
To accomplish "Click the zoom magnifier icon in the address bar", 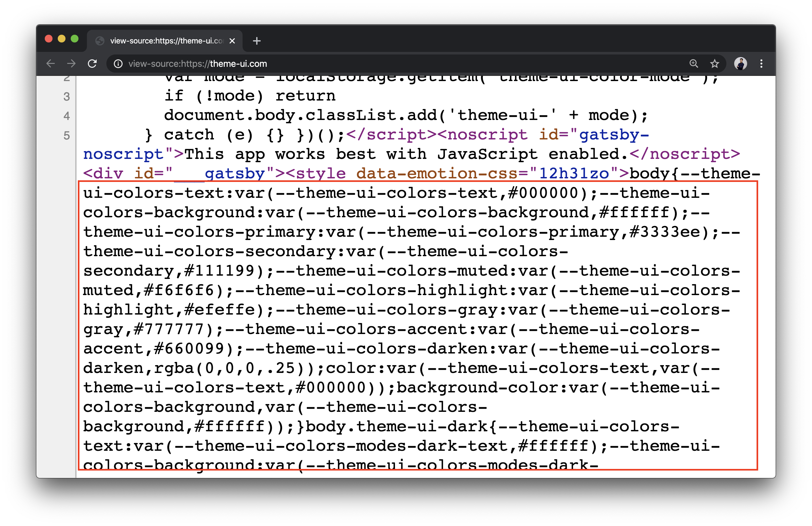I will pos(694,64).
